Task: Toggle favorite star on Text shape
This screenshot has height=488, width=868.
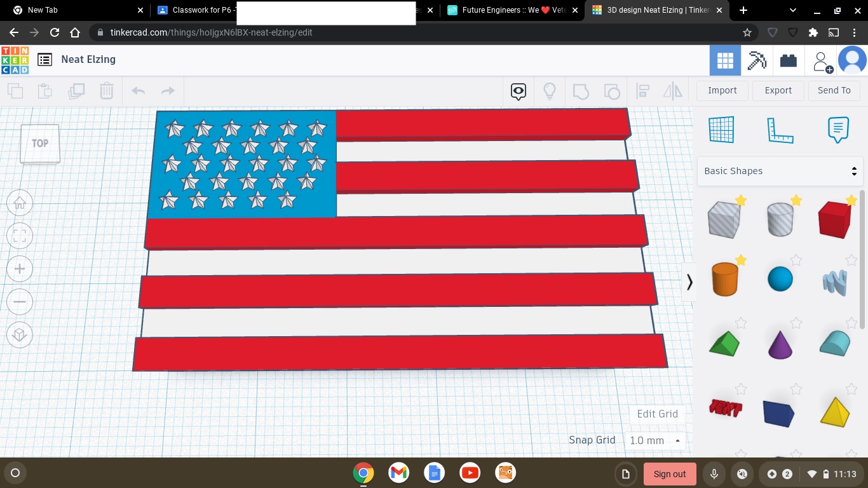Action: pos(741,388)
